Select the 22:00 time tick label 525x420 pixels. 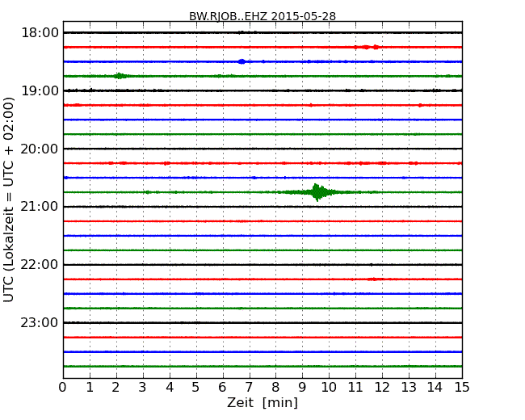40,265
